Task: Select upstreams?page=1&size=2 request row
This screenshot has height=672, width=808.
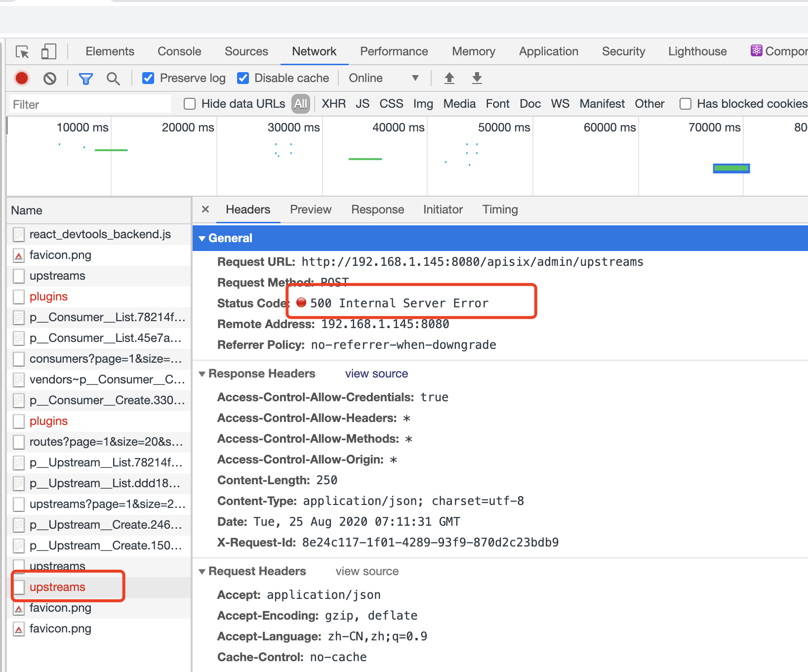Action: point(99,504)
